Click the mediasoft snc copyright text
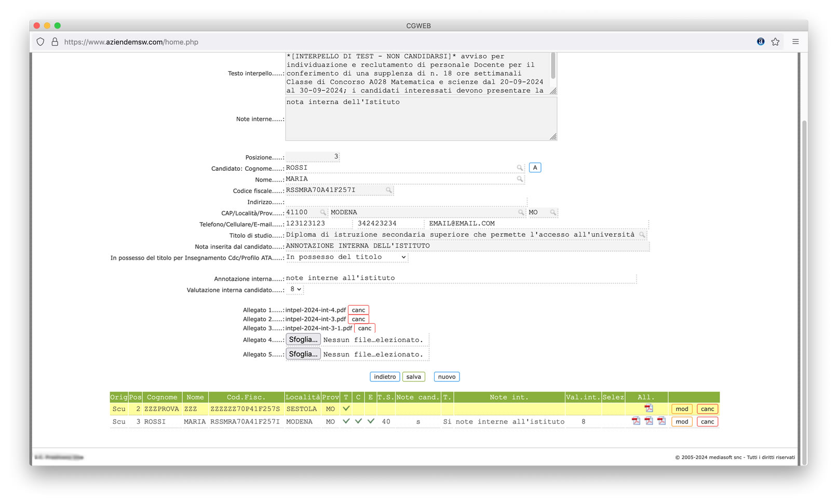The width and height of the screenshot is (837, 504). coord(735,457)
